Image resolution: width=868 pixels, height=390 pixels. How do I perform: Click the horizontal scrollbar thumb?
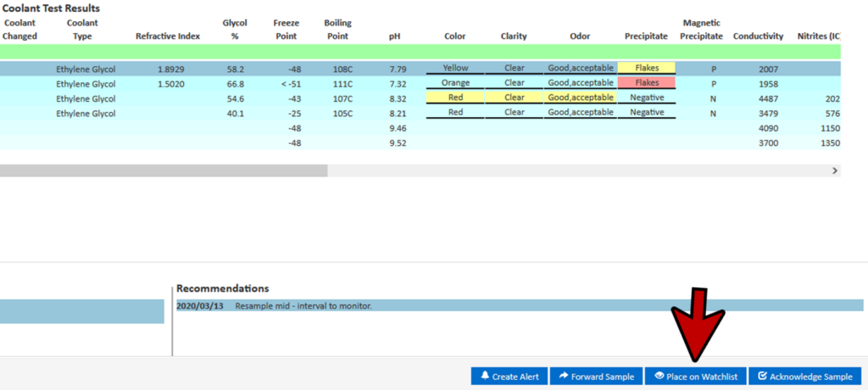(163, 170)
